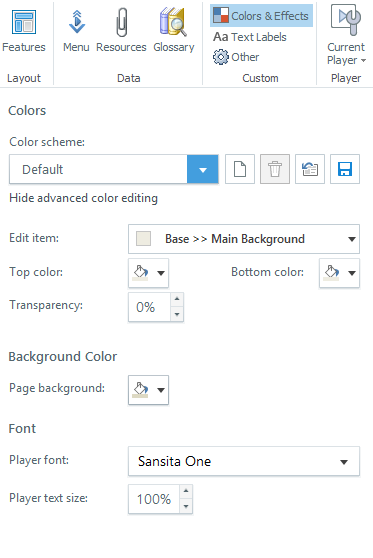Open the Glossary book icon

point(174,22)
